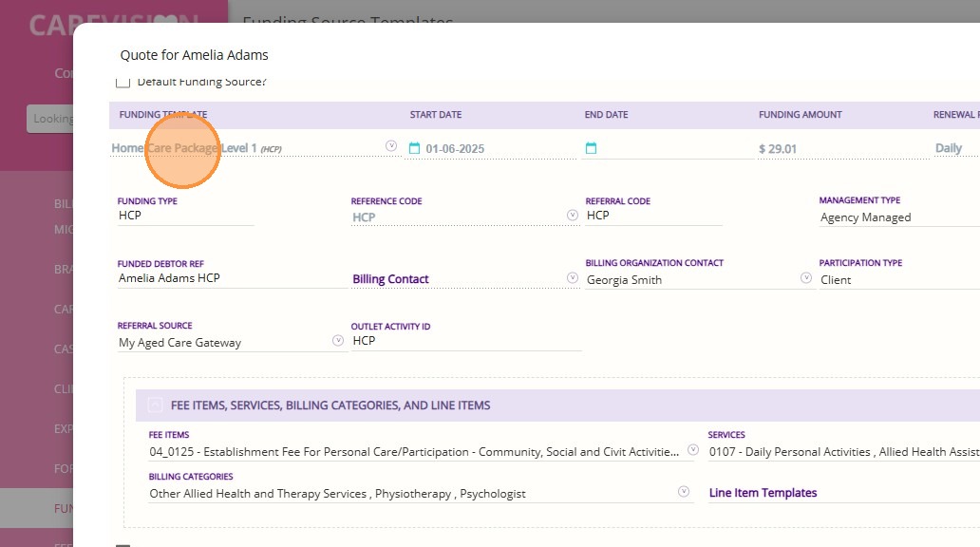Open the Billing Contact dropdown arrow
This screenshot has width=980, height=547.
pyautogui.click(x=573, y=278)
